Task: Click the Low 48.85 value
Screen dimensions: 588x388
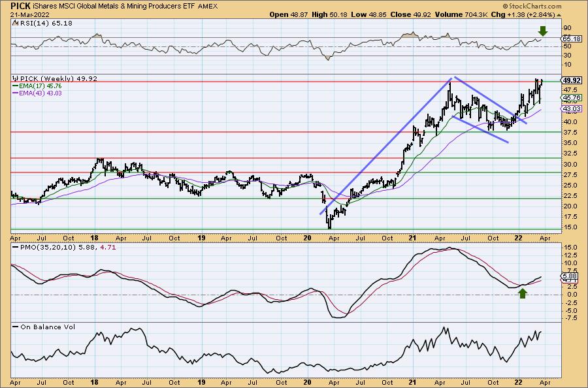Action: tap(368, 14)
